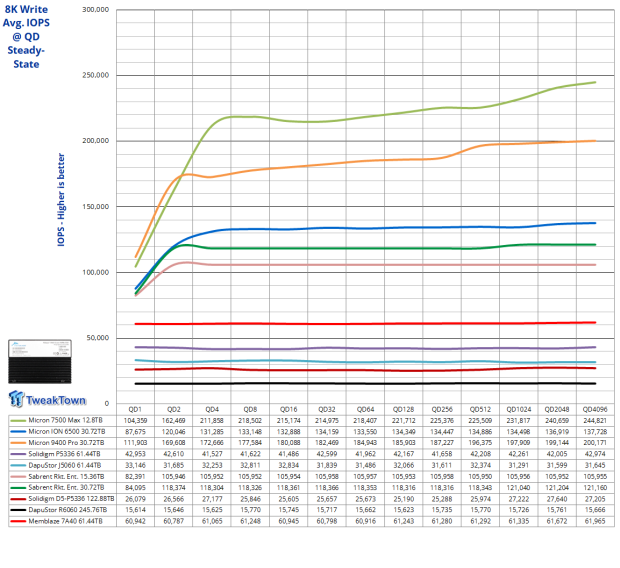The width and height of the screenshot is (620, 568).
Task: Click the 'DapuStor J5060 61.44TB' legend label
Action: pyautogui.click(x=64, y=465)
